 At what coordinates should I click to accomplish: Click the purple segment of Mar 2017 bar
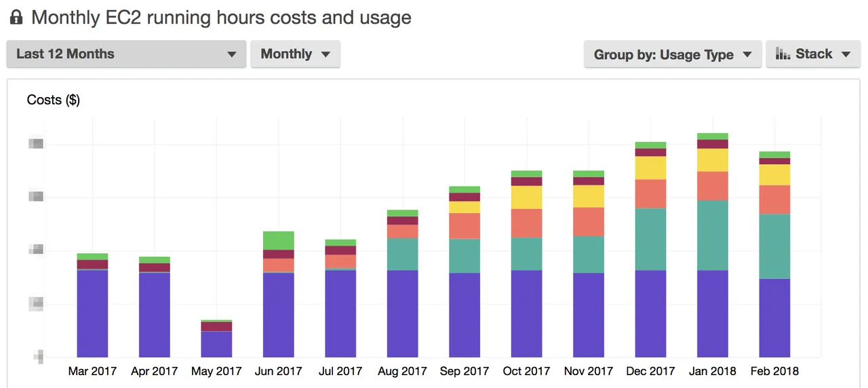[x=92, y=313]
